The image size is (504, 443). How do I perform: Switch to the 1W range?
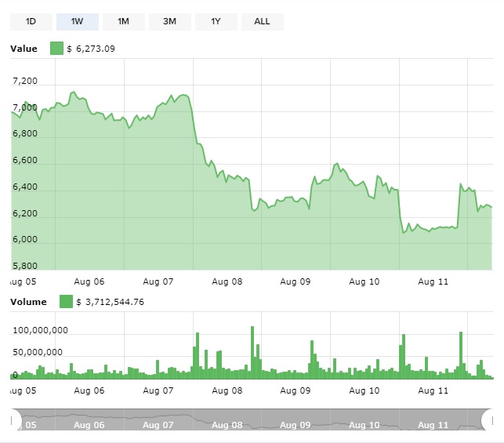pyautogui.click(x=77, y=21)
